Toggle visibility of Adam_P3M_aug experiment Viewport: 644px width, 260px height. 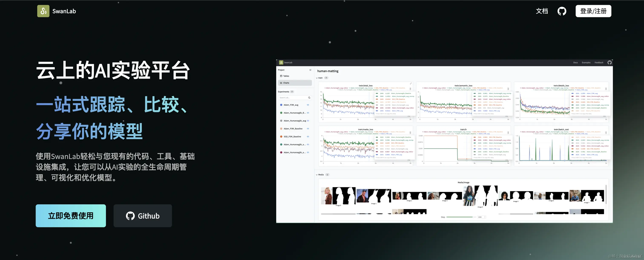[x=308, y=105]
